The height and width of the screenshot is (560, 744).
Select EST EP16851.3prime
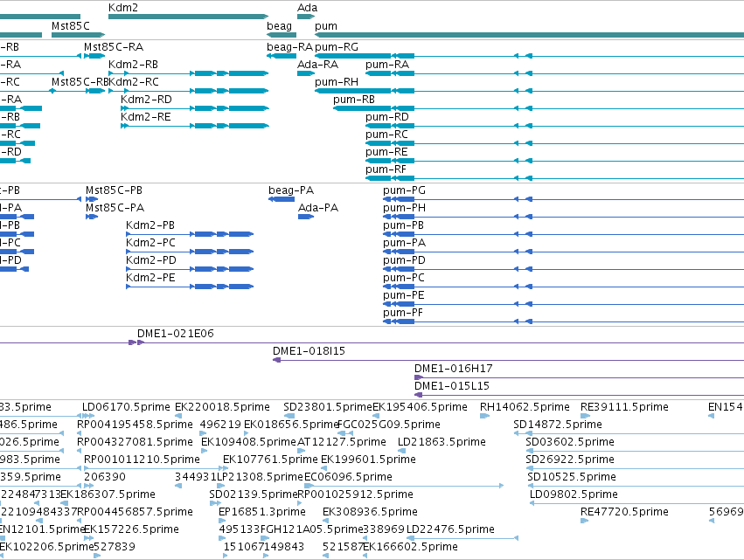pos(262,512)
